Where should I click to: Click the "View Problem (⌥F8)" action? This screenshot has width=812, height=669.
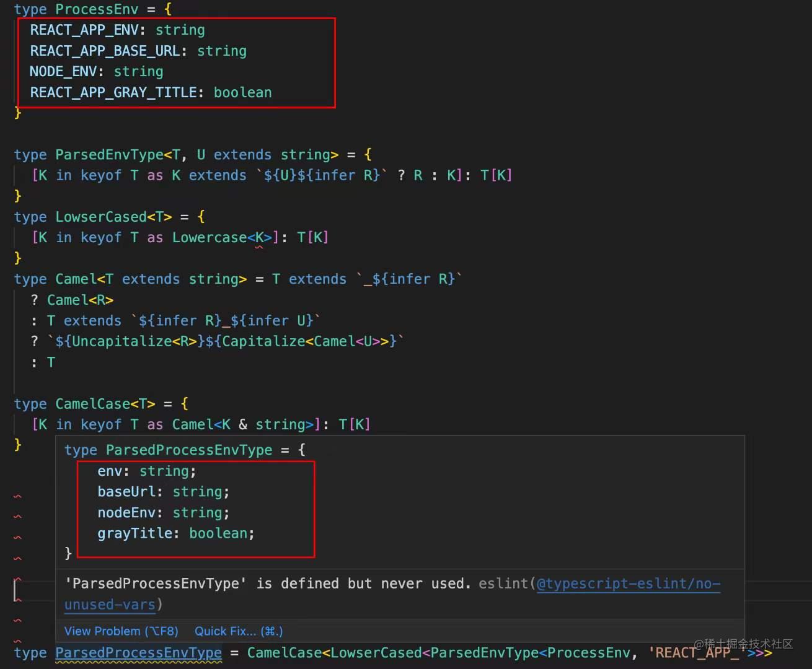(121, 631)
